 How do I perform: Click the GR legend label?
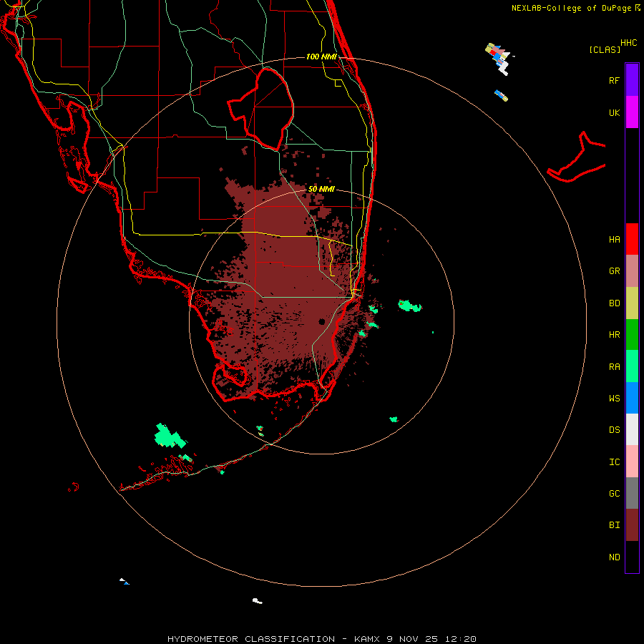point(614,271)
